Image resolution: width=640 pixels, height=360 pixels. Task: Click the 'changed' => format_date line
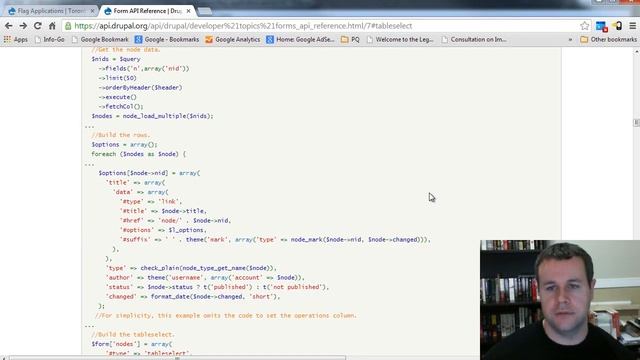(x=193, y=297)
